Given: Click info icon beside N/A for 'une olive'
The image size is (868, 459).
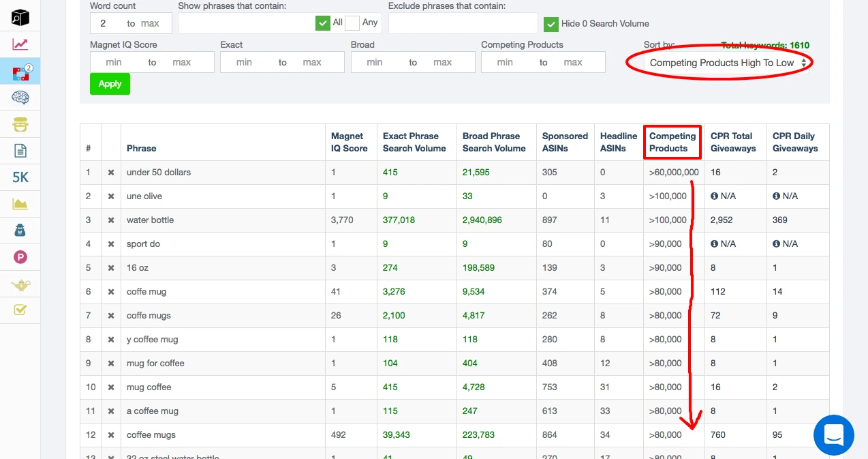Looking at the screenshot, I should click(x=714, y=196).
